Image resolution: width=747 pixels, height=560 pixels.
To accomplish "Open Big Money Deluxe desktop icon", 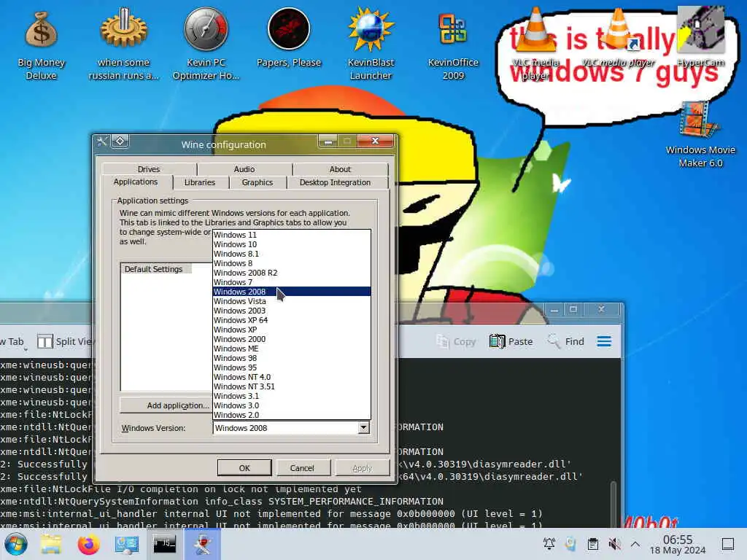I will [41, 44].
